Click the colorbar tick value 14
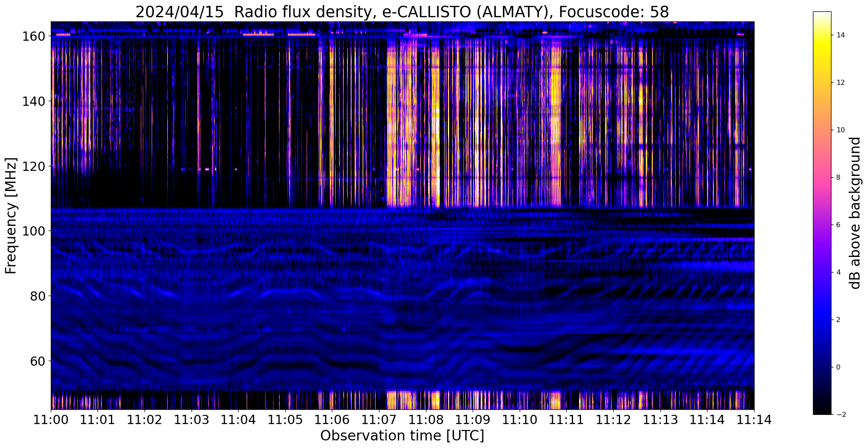 tap(841, 35)
